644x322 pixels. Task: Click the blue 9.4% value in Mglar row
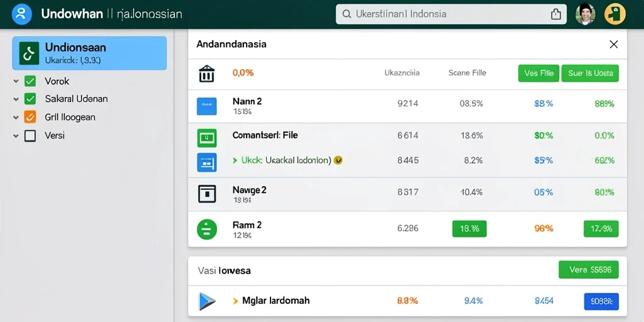(473, 301)
